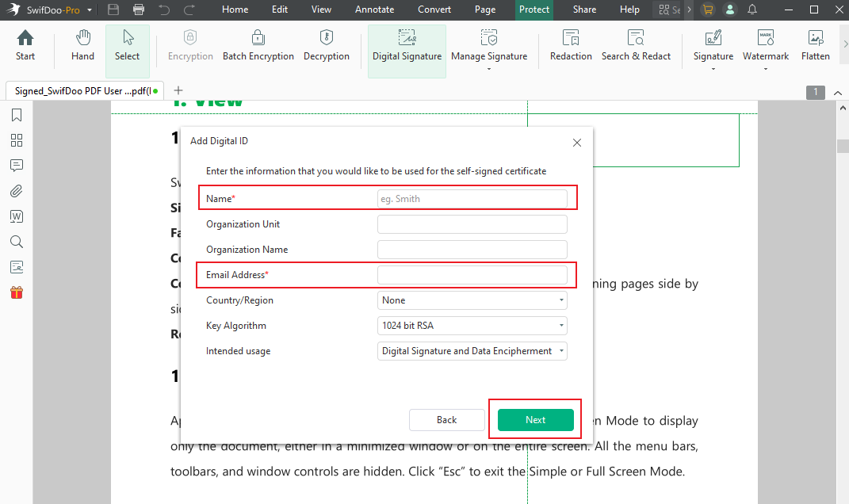Expand the Country/Region dropdown

coord(472,300)
